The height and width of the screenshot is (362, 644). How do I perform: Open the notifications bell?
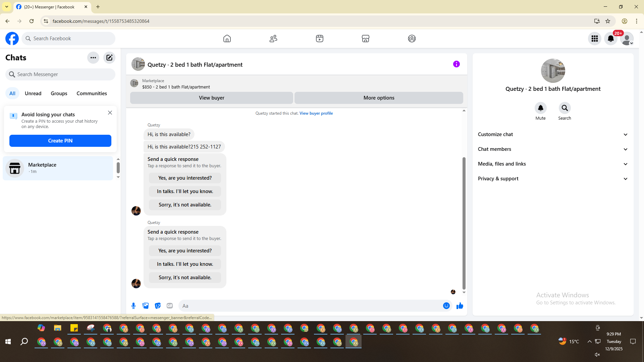(610, 39)
